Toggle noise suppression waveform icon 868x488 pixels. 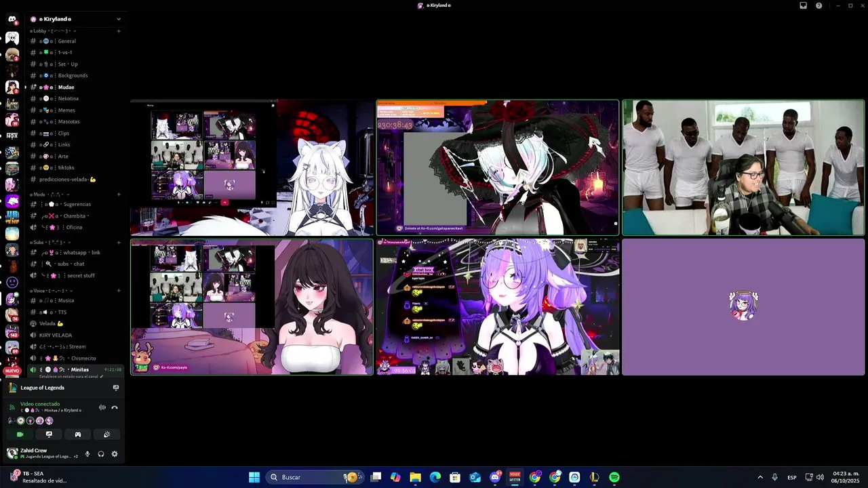click(x=102, y=407)
